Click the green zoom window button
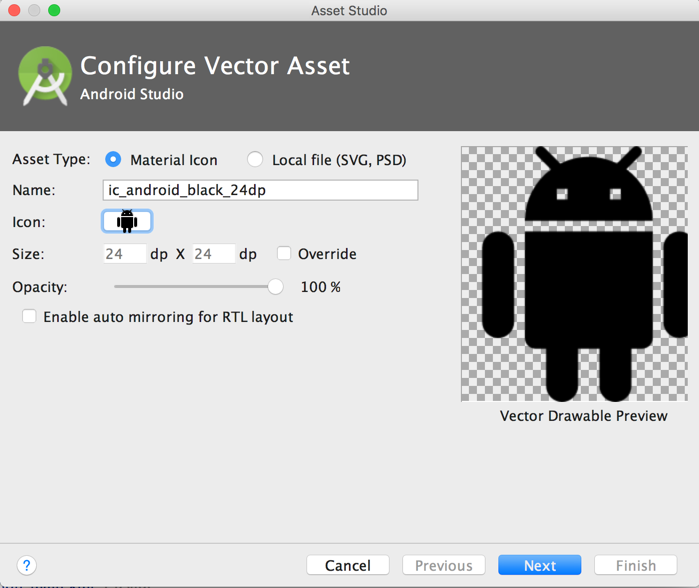The height and width of the screenshot is (588, 699). pyautogui.click(x=54, y=10)
